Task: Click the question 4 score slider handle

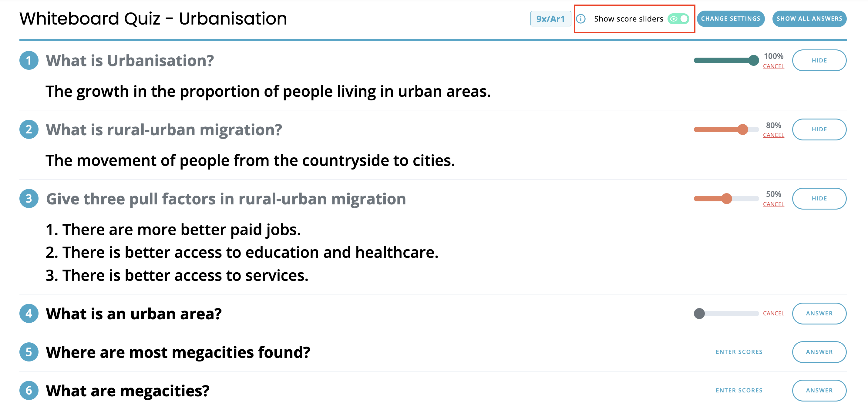Action: pos(699,313)
